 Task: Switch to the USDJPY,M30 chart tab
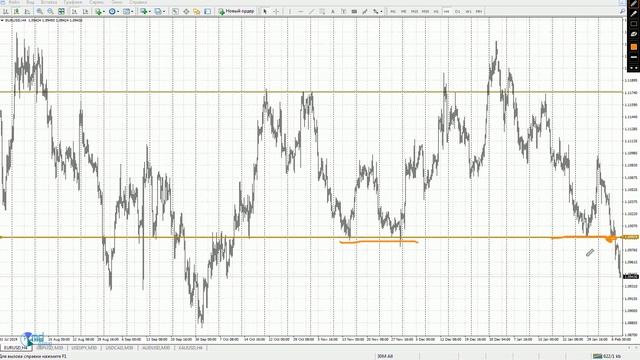click(85, 348)
